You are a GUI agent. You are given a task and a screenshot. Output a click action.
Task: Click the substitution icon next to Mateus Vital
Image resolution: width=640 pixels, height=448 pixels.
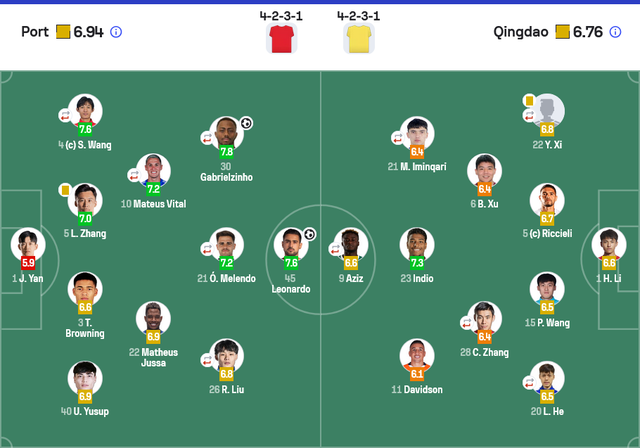click(133, 175)
